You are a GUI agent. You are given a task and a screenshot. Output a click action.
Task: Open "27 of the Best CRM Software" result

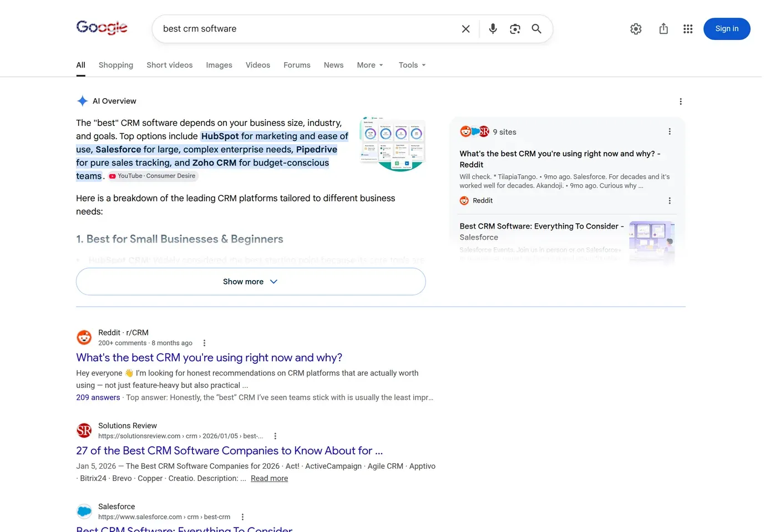[x=230, y=451]
